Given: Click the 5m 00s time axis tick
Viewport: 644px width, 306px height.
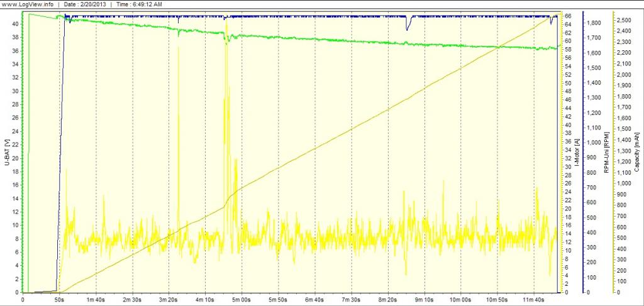Looking at the screenshot, I should tap(241, 300).
